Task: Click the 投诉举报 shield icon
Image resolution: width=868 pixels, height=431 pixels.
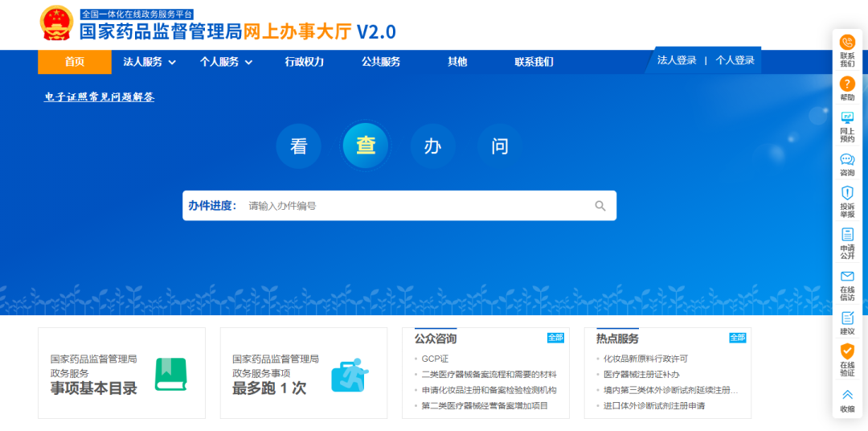Action: pyautogui.click(x=847, y=193)
